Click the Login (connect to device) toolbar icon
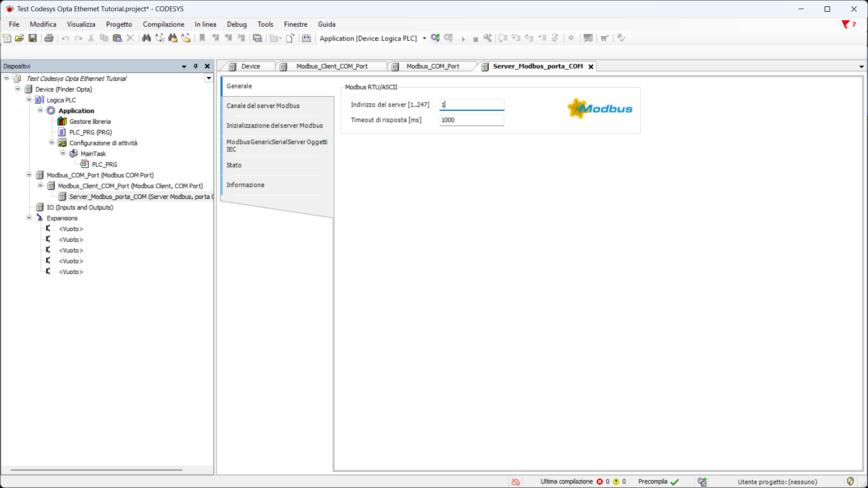Viewport: 868px width, 488px height. [435, 38]
